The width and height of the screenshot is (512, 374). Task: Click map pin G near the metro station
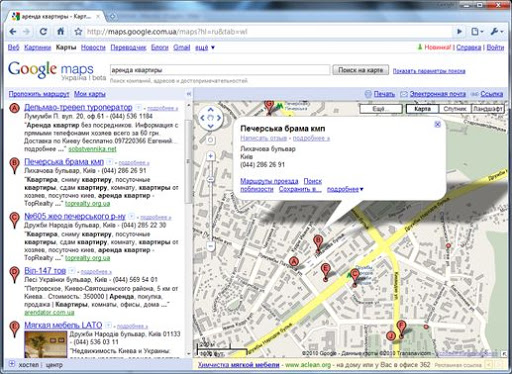pyautogui.click(x=269, y=107)
